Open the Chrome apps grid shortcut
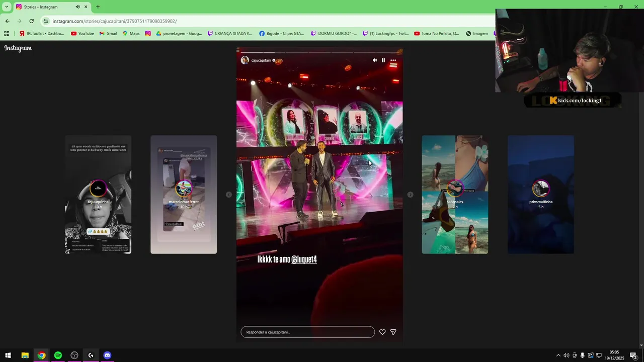 point(7,34)
